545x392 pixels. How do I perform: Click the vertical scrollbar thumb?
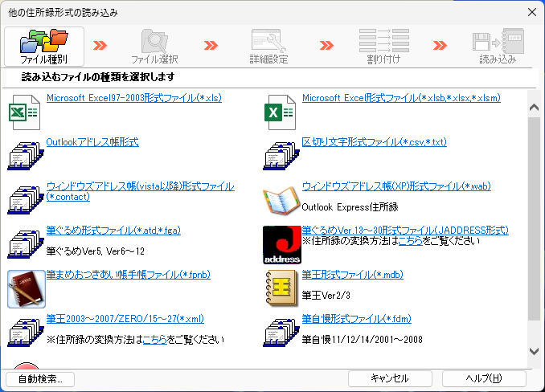[x=535, y=218]
